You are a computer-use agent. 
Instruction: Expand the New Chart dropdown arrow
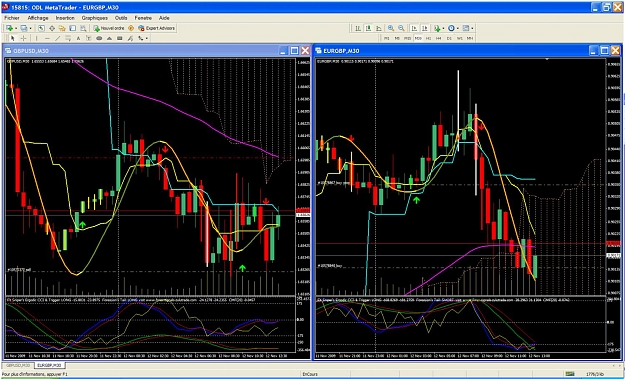(16, 28)
